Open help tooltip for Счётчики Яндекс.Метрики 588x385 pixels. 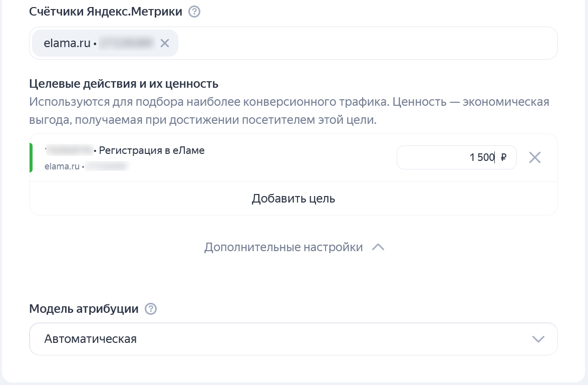point(193,11)
